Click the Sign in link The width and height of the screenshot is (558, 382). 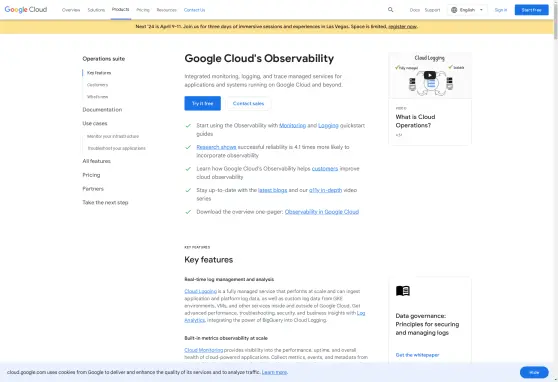(501, 10)
